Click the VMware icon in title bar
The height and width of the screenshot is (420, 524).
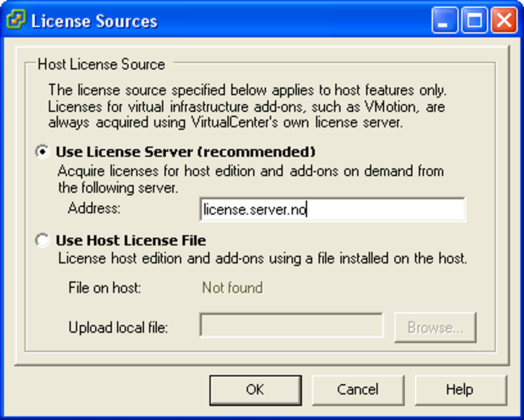16,19
